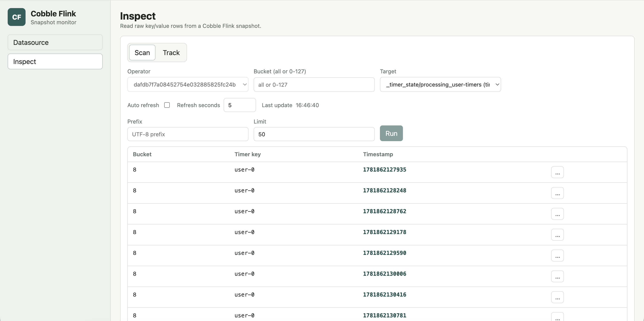Open row menu for timestamp 1781862129590
Image resolution: width=644 pixels, height=321 pixels.
(x=557, y=256)
